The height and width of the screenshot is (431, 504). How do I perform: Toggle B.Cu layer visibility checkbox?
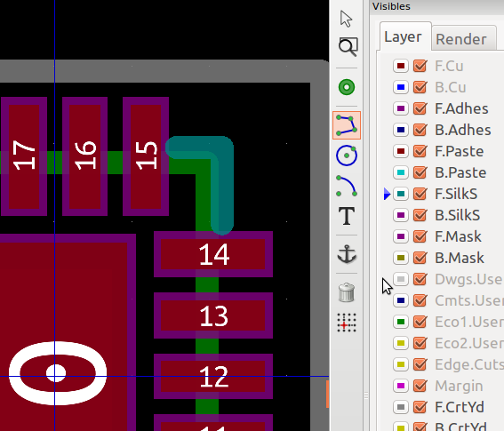tap(420, 87)
